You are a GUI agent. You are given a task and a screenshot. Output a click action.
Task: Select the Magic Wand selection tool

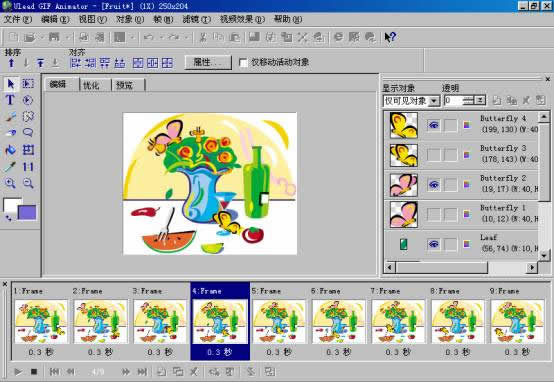tap(28, 117)
